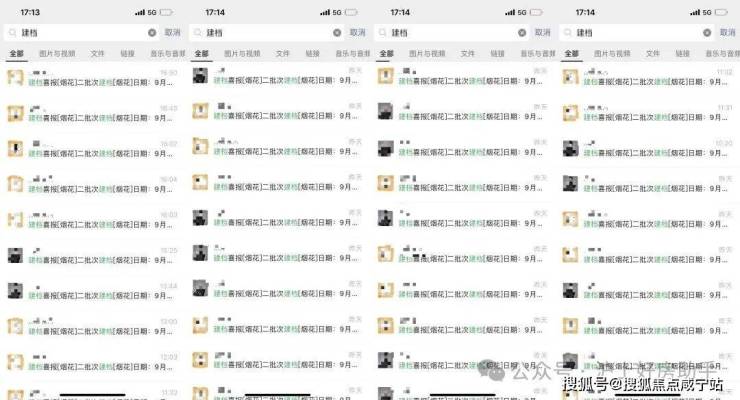Viewport: 740px width, 400px height.
Task: Click the magnifier search icon in the second screenshot
Action: click(x=198, y=33)
